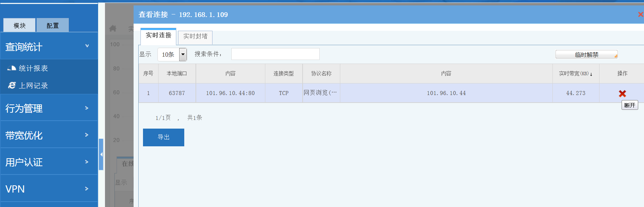Select the 模块 tab
This screenshot has height=207, width=644.
tap(20, 25)
